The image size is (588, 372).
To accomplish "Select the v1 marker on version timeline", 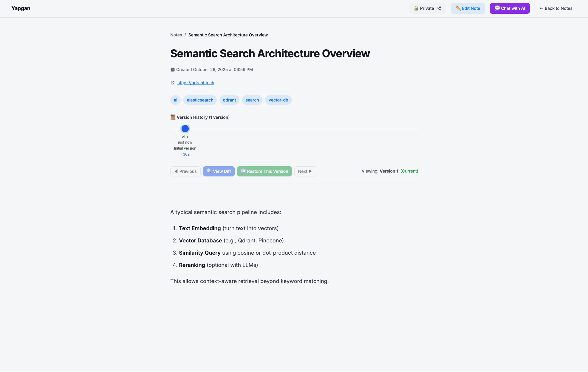I will (185, 129).
